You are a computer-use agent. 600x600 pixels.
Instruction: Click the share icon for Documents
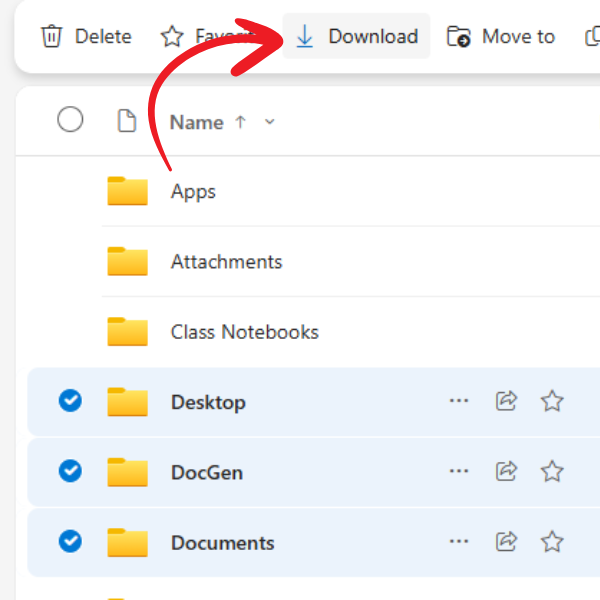click(x=506, y=542)
